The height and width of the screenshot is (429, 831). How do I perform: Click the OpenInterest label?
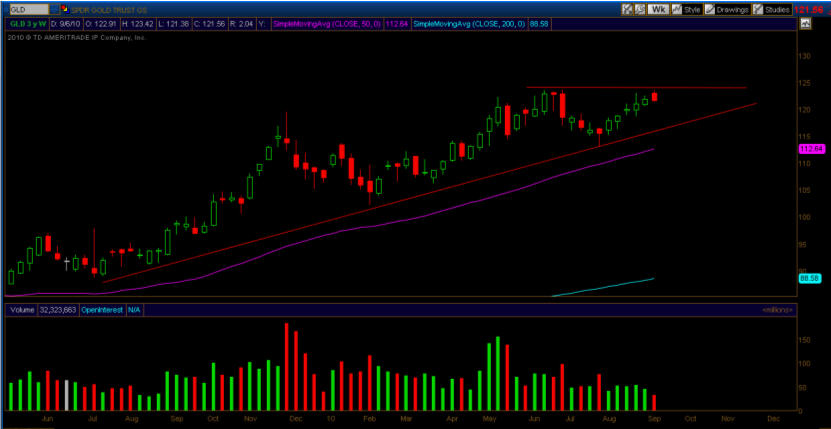102,310
